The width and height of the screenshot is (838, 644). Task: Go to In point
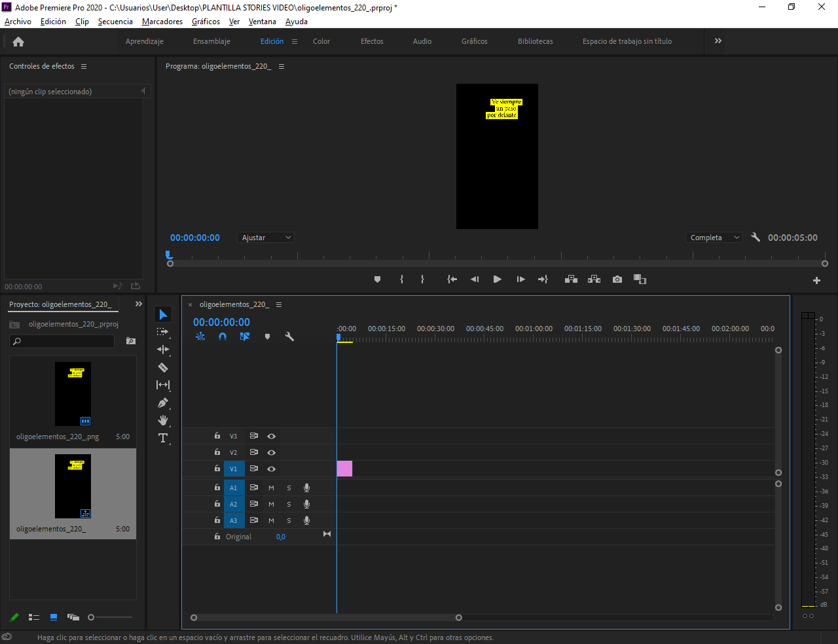click(x=452, y=279)
